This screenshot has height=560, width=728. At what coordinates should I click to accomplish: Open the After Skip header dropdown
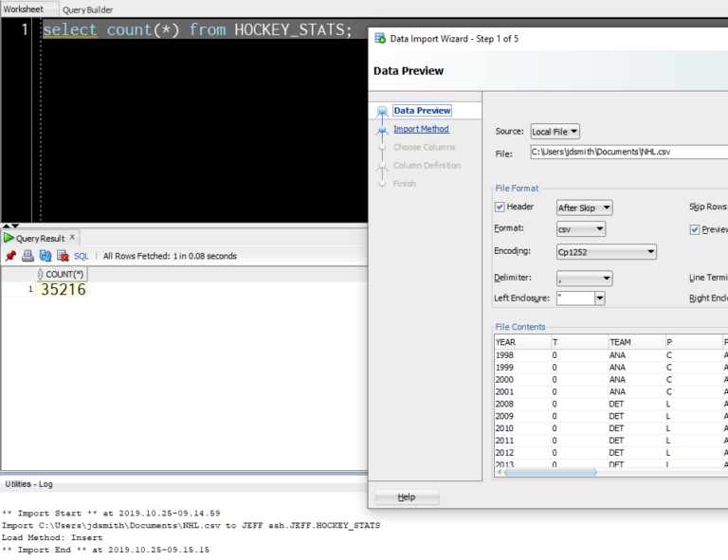[x=584, y=208]
